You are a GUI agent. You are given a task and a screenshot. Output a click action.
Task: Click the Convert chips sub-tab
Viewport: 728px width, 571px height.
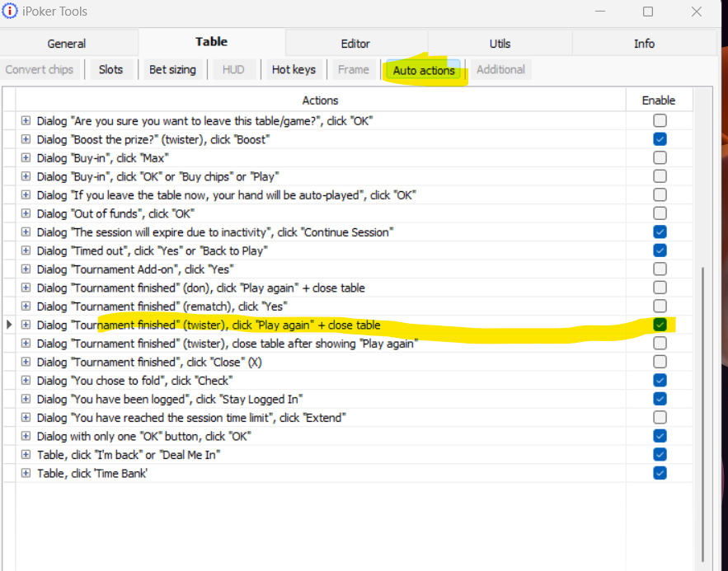(x=40, y=69)
